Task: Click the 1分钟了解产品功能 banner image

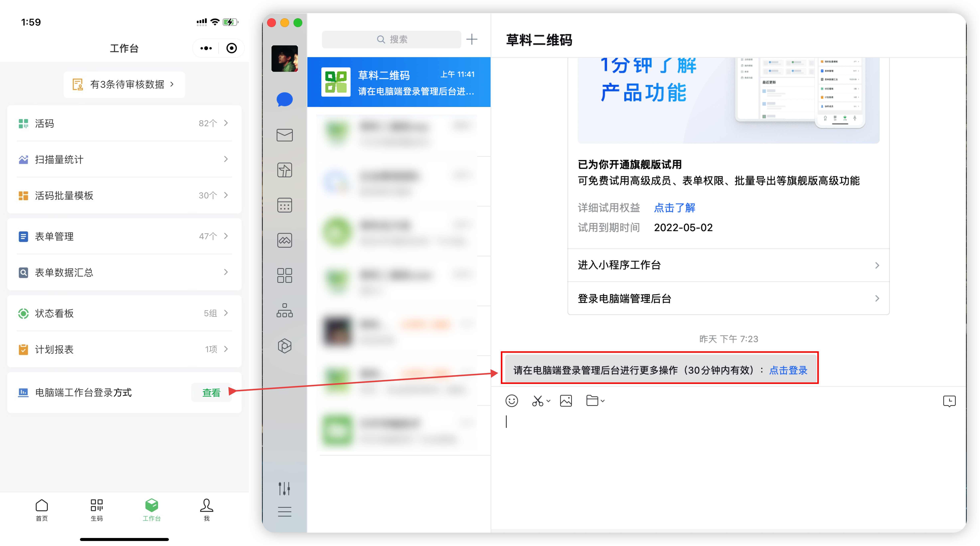Action: [x=729, y=100]
